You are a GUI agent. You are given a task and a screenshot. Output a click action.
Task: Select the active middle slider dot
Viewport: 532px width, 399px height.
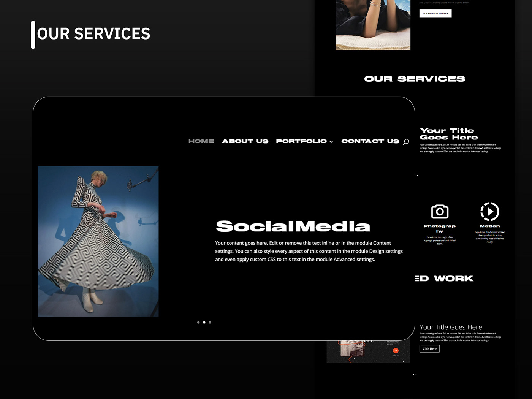(204, 322)
